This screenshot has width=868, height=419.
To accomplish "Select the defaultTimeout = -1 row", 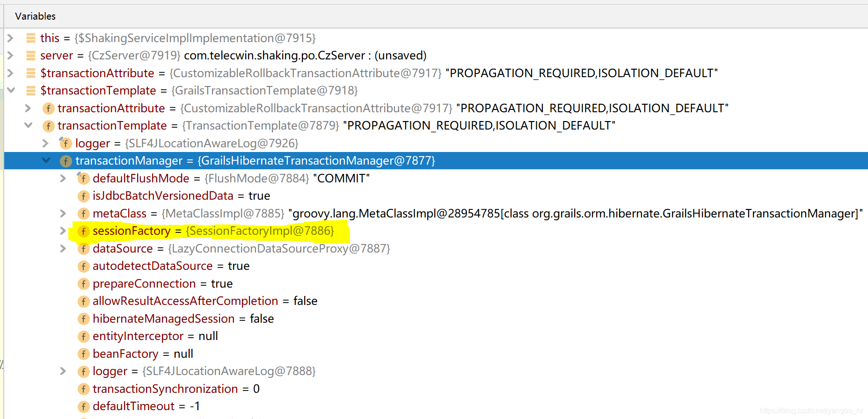I will pos(146,406).
